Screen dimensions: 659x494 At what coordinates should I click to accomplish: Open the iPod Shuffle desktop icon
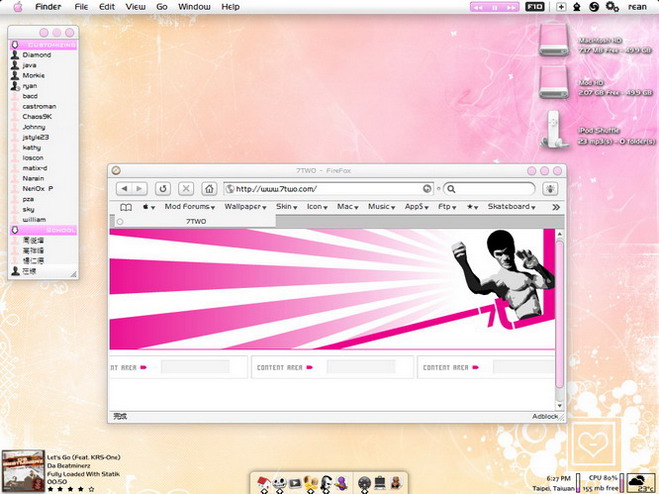point(554,129)
